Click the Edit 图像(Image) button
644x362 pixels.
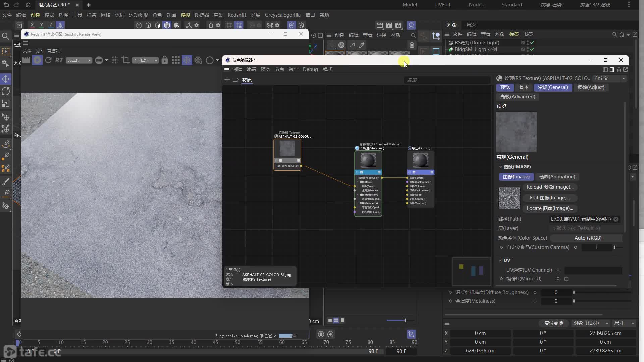[x=550, y=198]
